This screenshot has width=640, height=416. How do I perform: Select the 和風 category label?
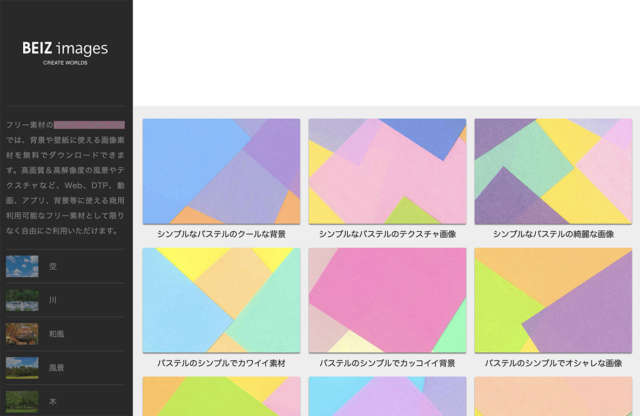coord(56,334)
